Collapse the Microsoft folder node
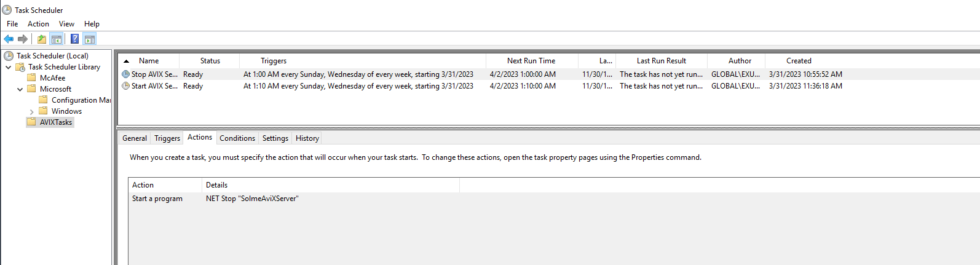 point(20,89)
